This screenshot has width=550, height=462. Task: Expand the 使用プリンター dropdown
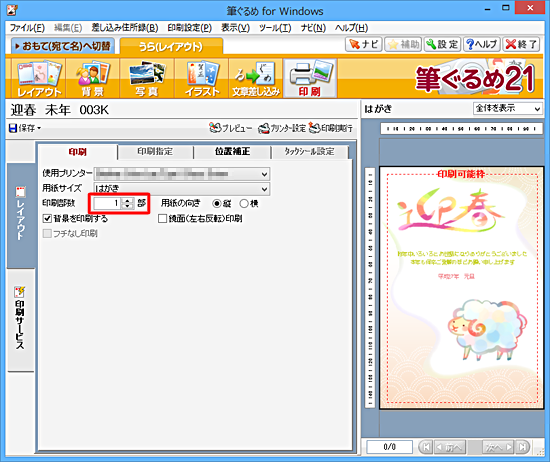264,174
